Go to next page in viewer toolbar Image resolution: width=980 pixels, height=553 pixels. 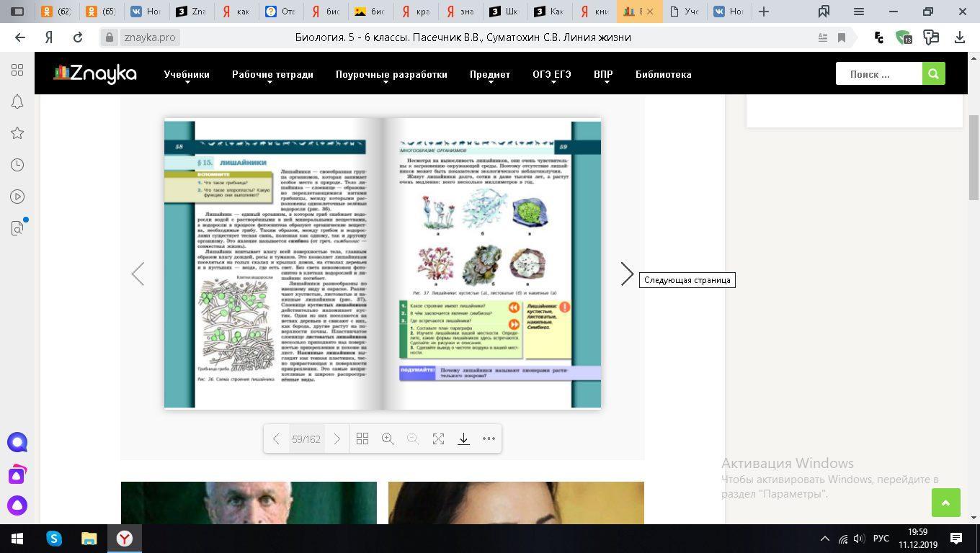pos(337,439)
